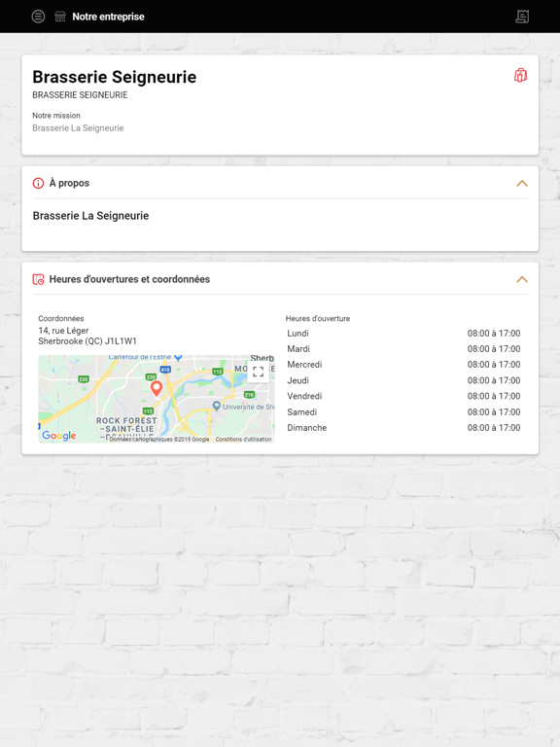
Task: Click the store icon beside Notre entreprise
Action: [60, 17]
